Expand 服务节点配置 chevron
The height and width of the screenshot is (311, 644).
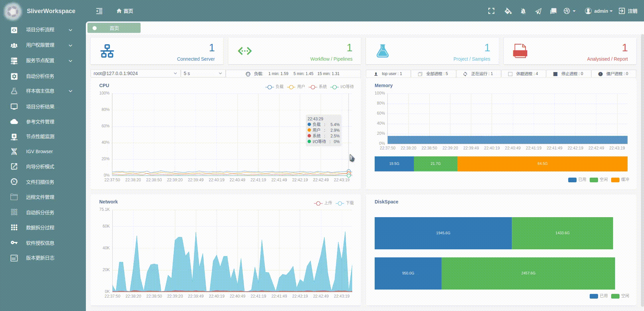[x=70, y=61]
